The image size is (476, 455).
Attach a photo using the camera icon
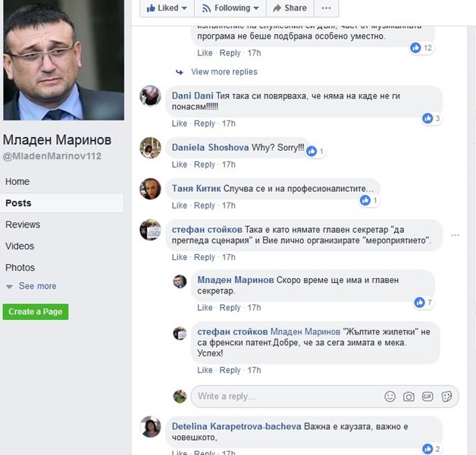[409, 397]
